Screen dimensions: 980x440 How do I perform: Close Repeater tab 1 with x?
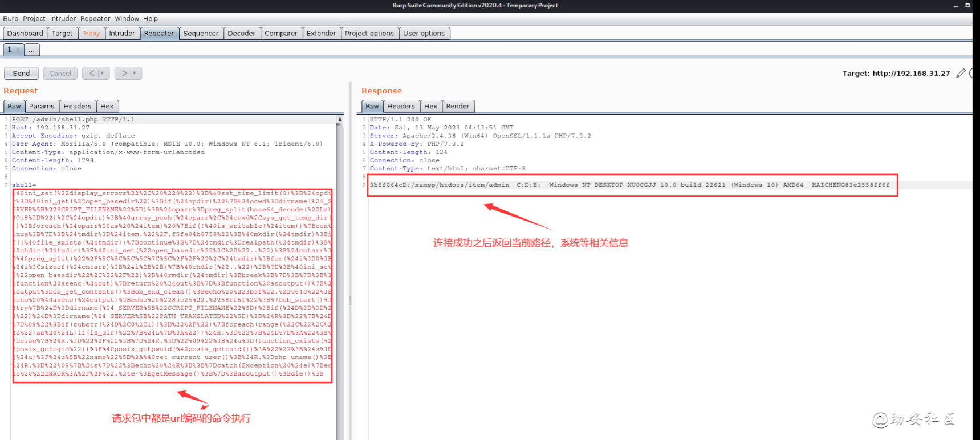pyautogui.click(x=18, y=50)
